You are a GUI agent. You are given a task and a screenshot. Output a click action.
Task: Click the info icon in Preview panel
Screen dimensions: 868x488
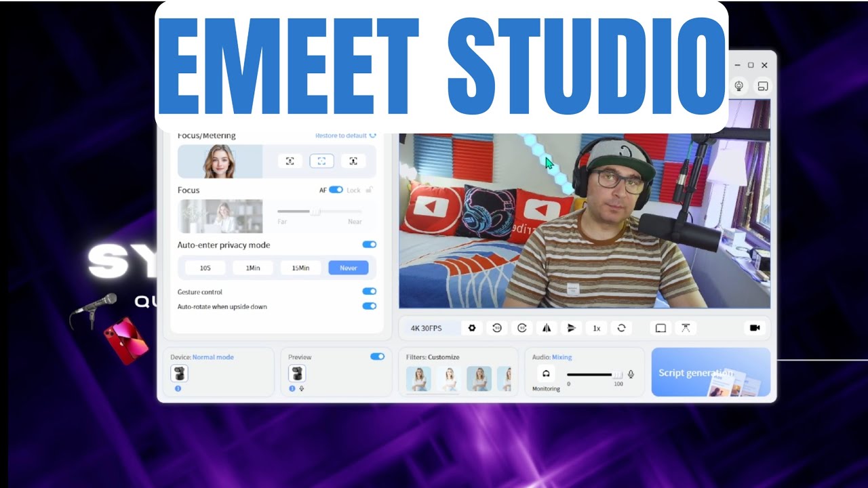pyautogui.click(x=292, y=388)
